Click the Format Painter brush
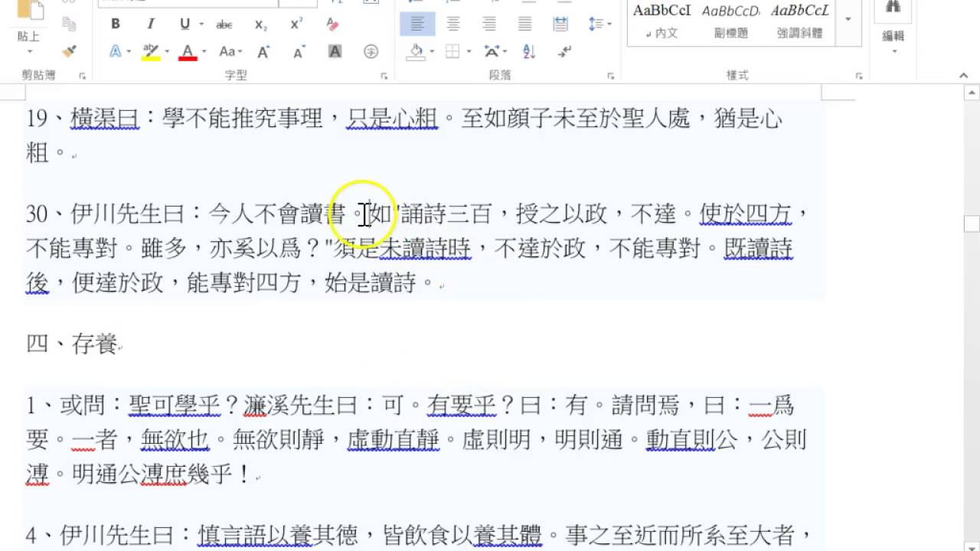This screenshot has height=551, width=980. coord(70,51)
